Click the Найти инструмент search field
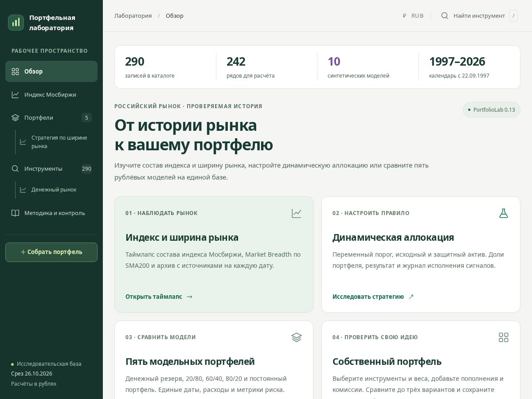This screenshot has width=532, height=399. click(x=479, y=16)
